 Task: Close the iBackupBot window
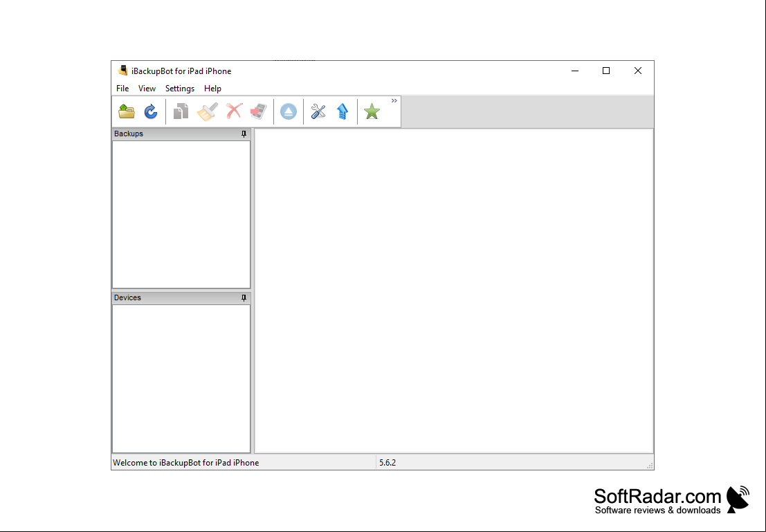(638, 71)
